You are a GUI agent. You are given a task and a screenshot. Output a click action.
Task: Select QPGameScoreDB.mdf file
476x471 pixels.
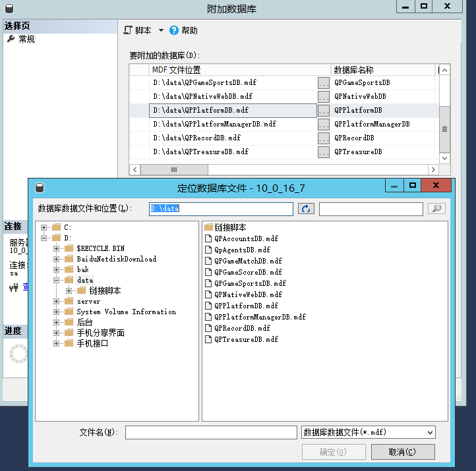click(x=248, y=272)
